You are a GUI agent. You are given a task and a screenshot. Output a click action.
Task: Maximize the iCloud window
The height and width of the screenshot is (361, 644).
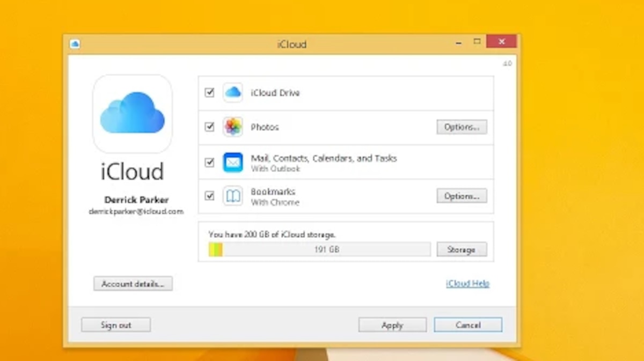[x=477, y=41]
